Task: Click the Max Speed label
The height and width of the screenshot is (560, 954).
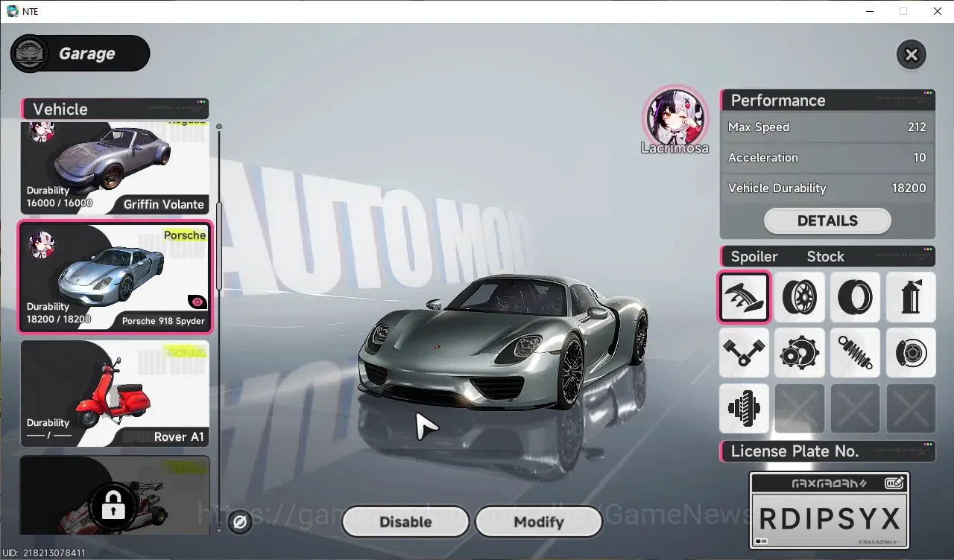Action: (759, 127)
